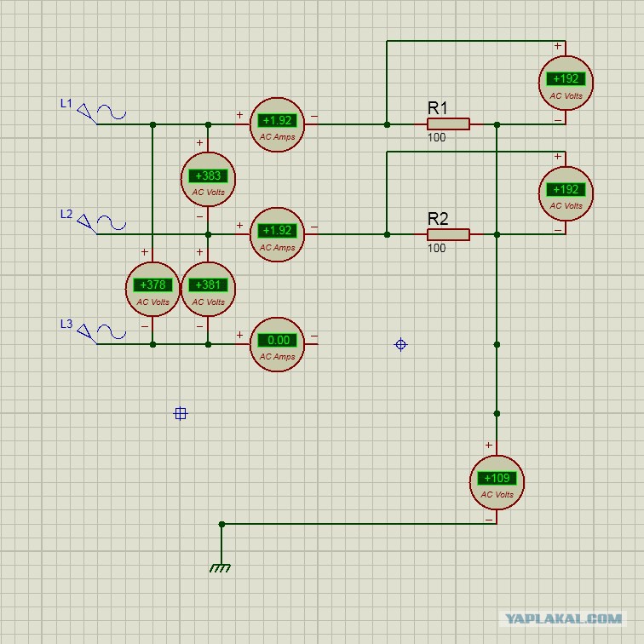The height and width of the screenshot is (644, 644).
Task: Click the 0.00 ammeter display value
Action: (x=277, y=340)
